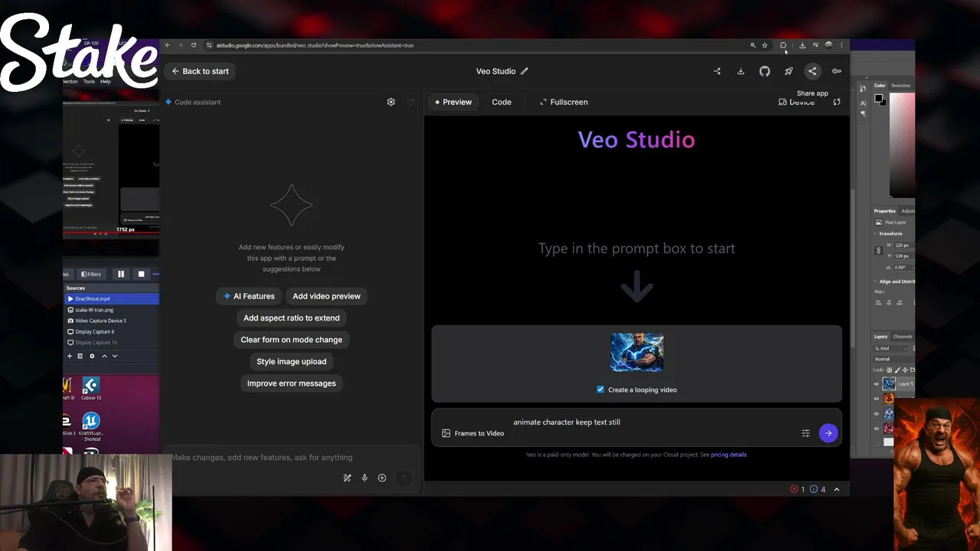Click Style image upload suggestion
The image size is (980, 551).
(292, 361)
